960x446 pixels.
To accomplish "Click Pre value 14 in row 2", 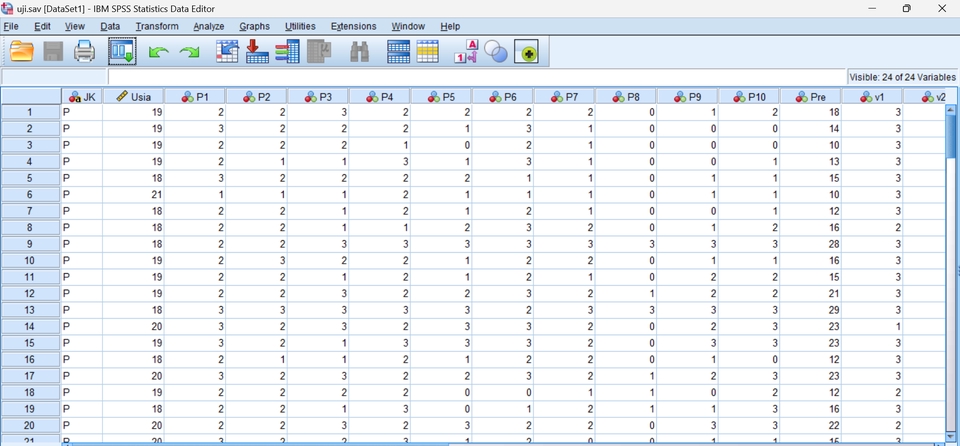I will point(811,129).
